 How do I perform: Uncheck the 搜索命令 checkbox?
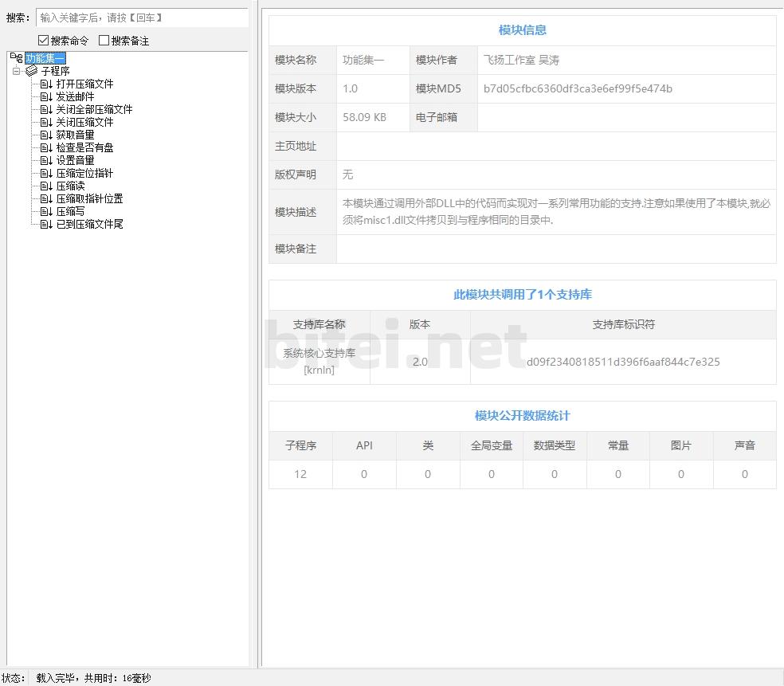tap(44, 41)
